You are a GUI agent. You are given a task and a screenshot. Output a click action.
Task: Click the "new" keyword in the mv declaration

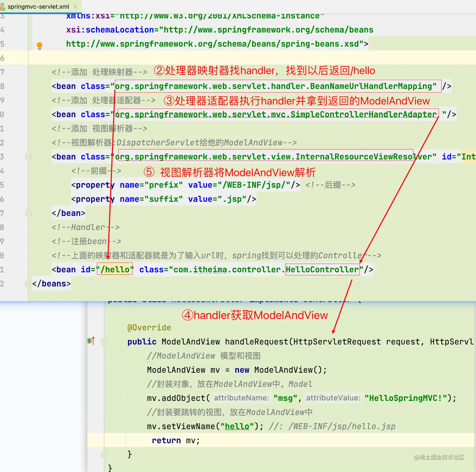(242, 370)
